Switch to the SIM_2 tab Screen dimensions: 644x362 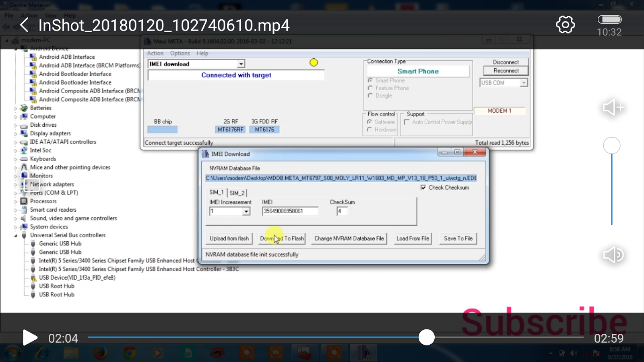[237, 193]
